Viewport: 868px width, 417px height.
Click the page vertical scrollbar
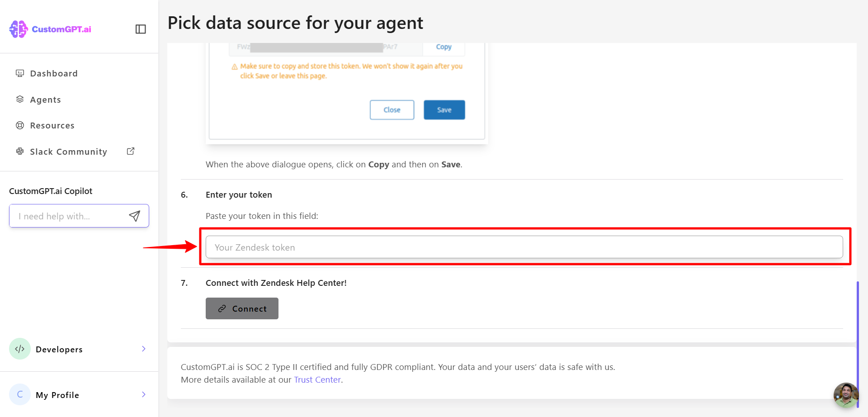(858, 344)
